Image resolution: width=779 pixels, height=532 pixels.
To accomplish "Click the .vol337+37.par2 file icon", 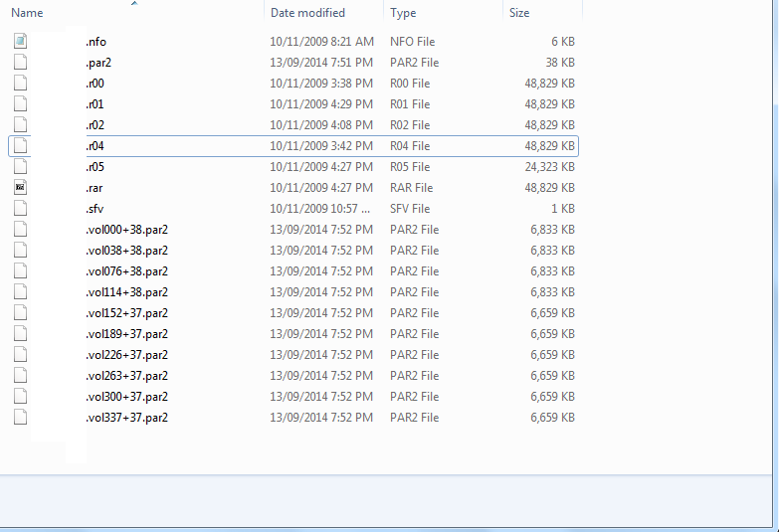I will coord(20,417).
